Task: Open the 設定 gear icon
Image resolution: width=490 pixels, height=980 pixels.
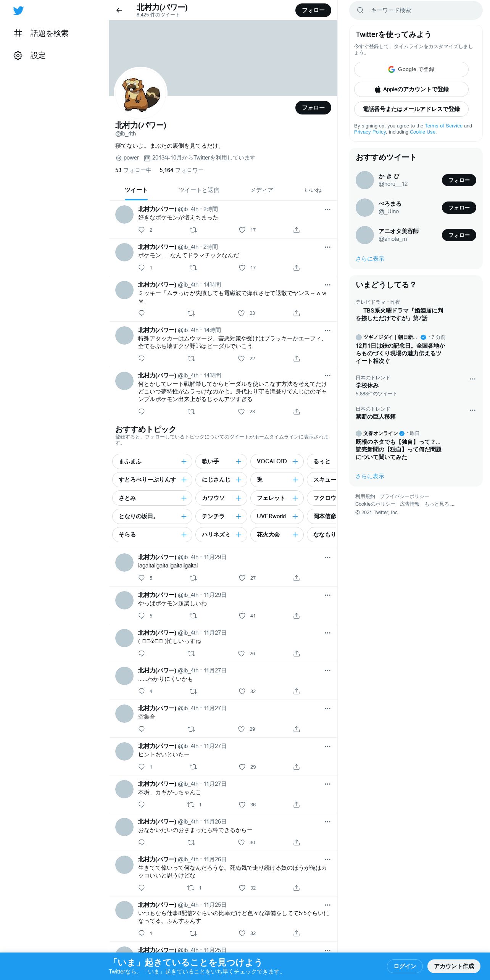Action: pos(18,55)
